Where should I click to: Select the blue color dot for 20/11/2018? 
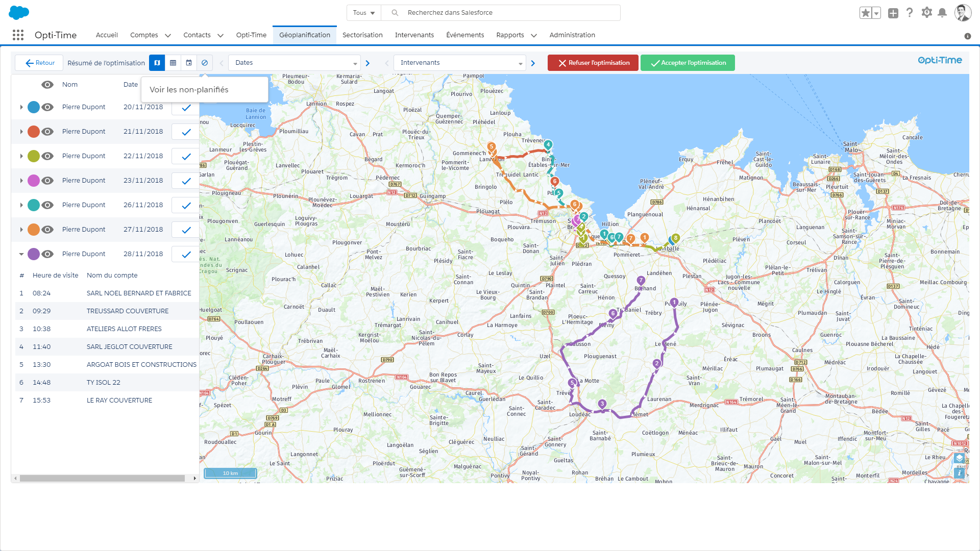tap(34, 107)
